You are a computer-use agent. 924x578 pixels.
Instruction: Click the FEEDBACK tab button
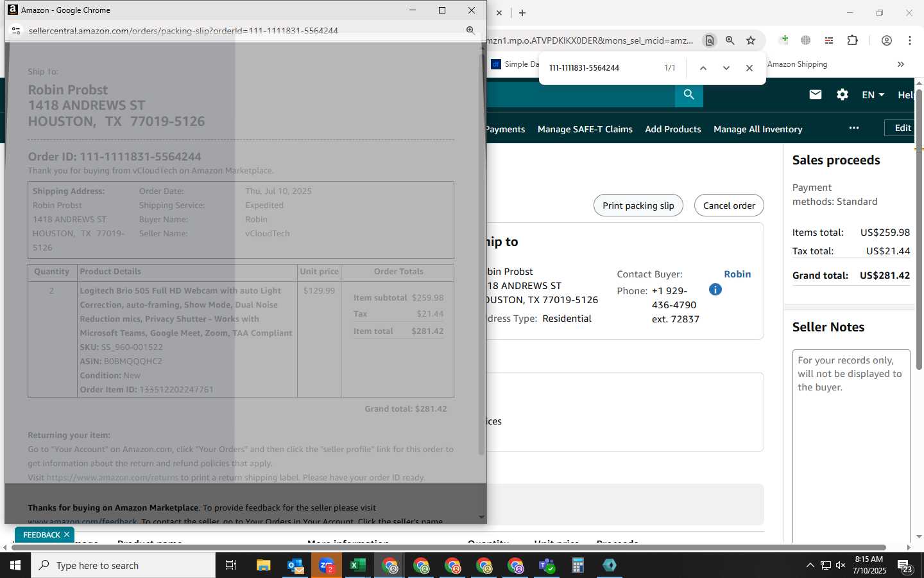pyautogui.click(x=41, y=534)
